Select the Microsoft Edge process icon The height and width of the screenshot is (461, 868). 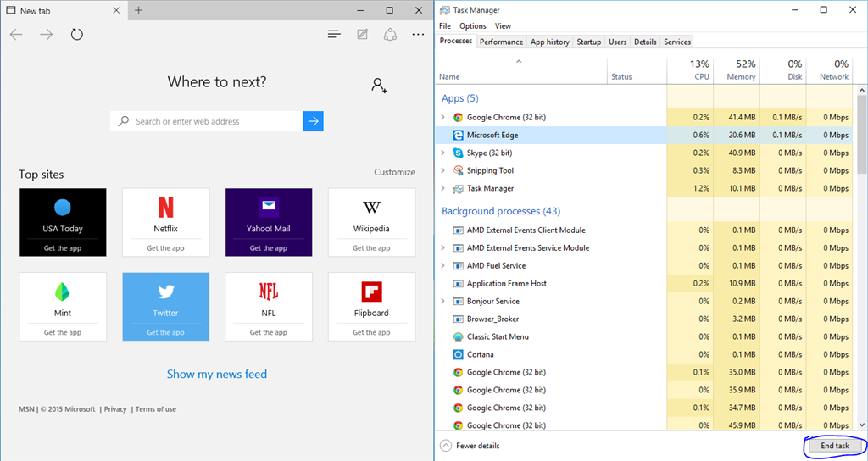click(x=458, y=135)
